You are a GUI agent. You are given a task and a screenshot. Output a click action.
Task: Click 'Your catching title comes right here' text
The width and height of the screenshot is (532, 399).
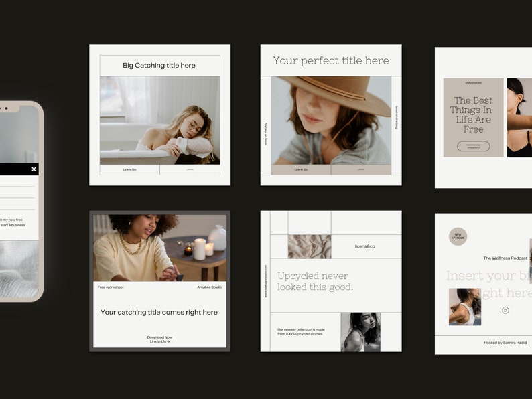[159, 312]
